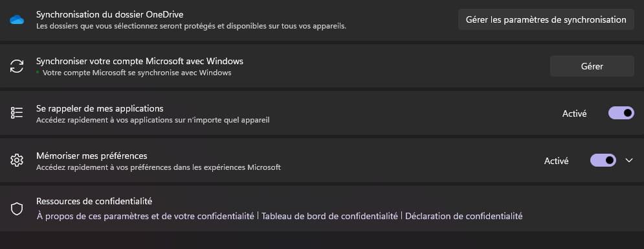Open Gérer les paramètres de synchronisation
This screenshot has height=249, width=644.
click(546, 19)
